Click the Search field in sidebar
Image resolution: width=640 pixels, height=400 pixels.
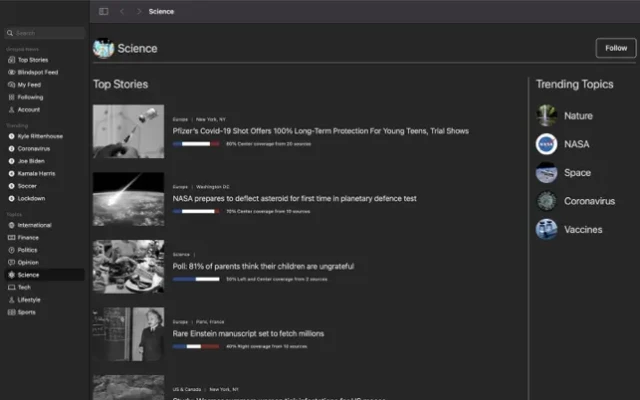pyautogui.click(x=44, y=33)
